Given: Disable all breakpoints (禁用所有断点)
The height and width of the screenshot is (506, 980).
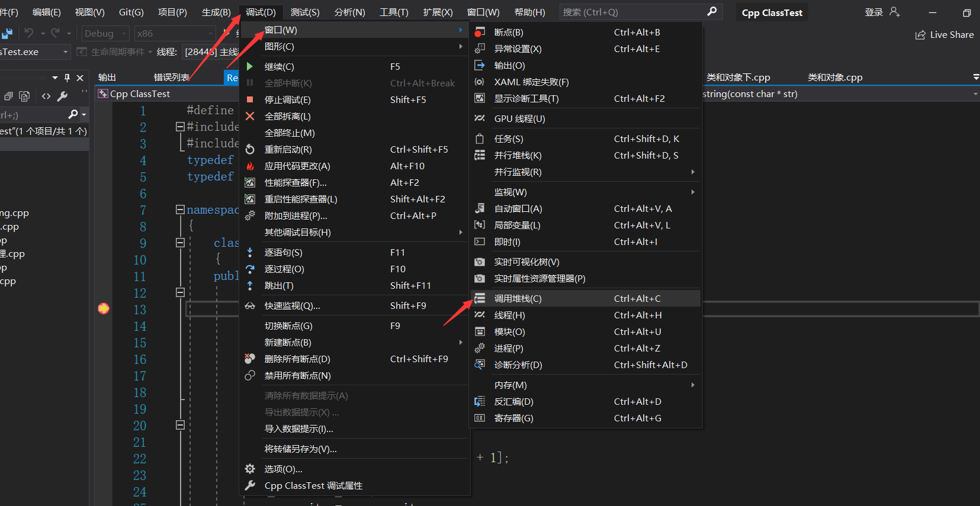Looking at the screenshot, I should tap(355, 376).
